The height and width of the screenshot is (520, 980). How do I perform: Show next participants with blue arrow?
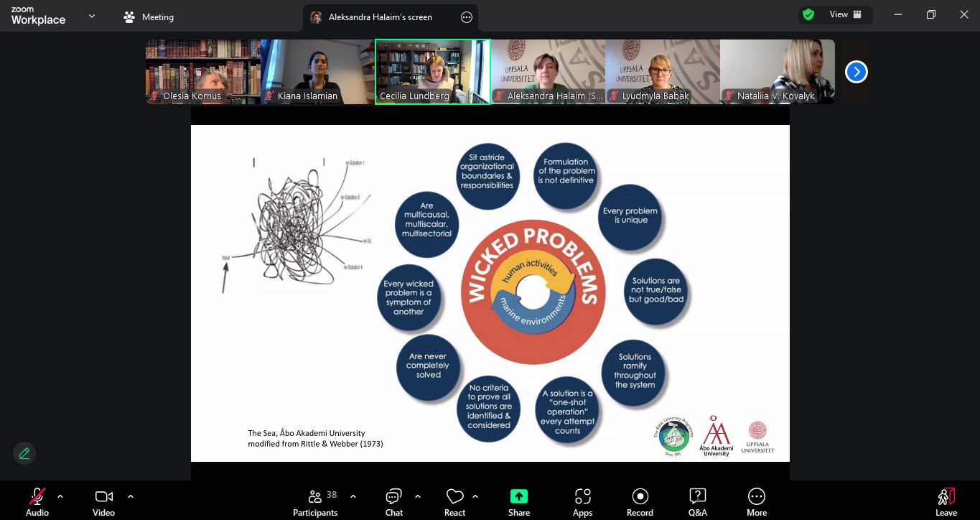click(856, 72)
